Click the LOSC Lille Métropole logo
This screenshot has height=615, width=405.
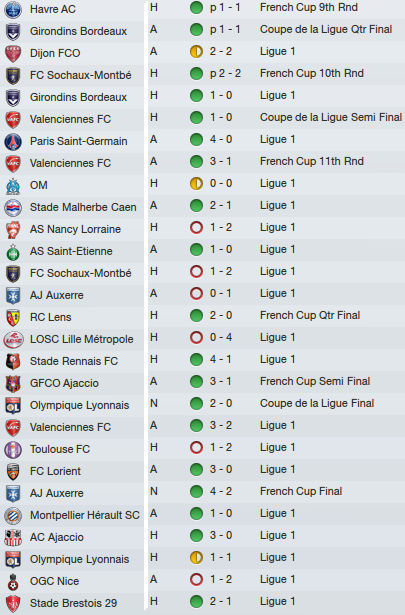coord(13,340)
